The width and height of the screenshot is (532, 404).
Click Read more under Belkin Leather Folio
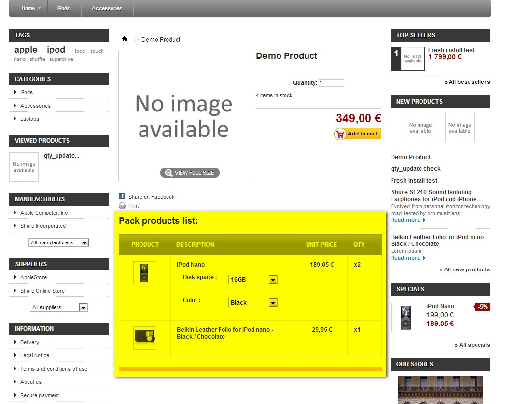tap(408, 258)
